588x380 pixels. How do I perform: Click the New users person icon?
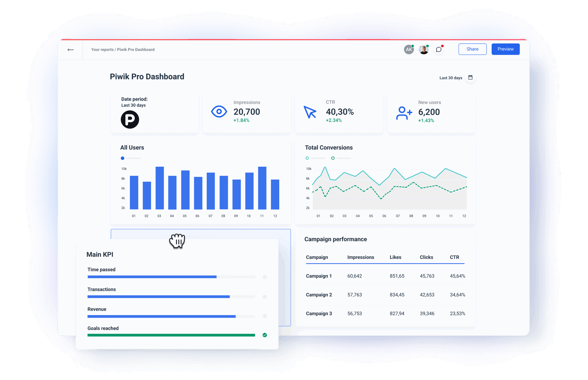tap(403, 113)
